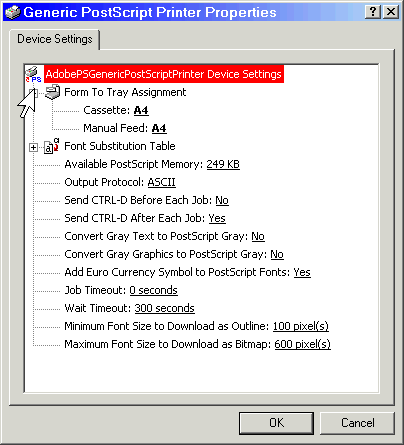
Task: Select the Cassette row label
Action: click(x=107, y=110)
